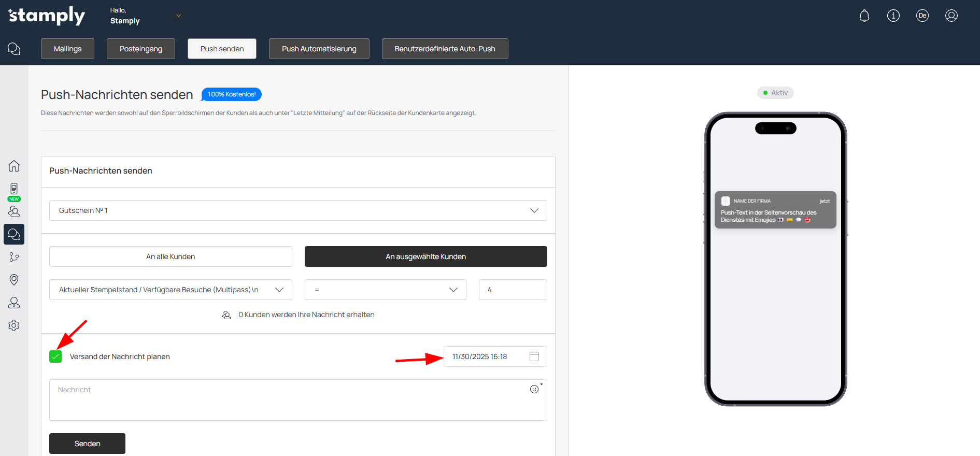Viewport: 980px width, 456px height.
Task: Open the De language selector icon
Action: (922, 16)
